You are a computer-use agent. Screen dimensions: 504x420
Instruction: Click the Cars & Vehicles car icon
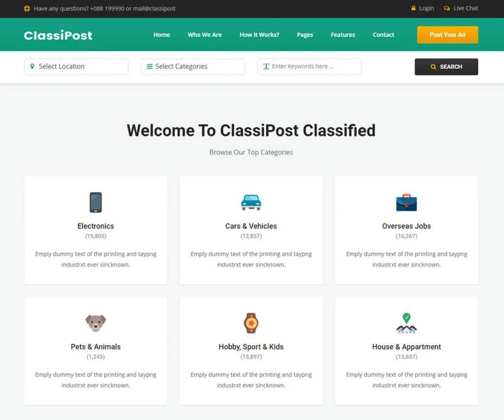point(251,202)
